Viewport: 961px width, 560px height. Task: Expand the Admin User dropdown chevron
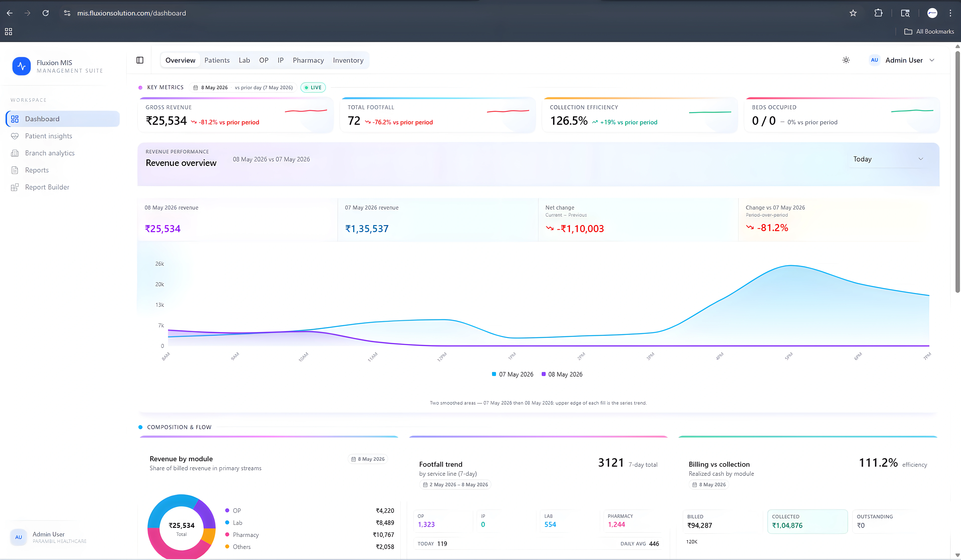[x=932, y=60]
